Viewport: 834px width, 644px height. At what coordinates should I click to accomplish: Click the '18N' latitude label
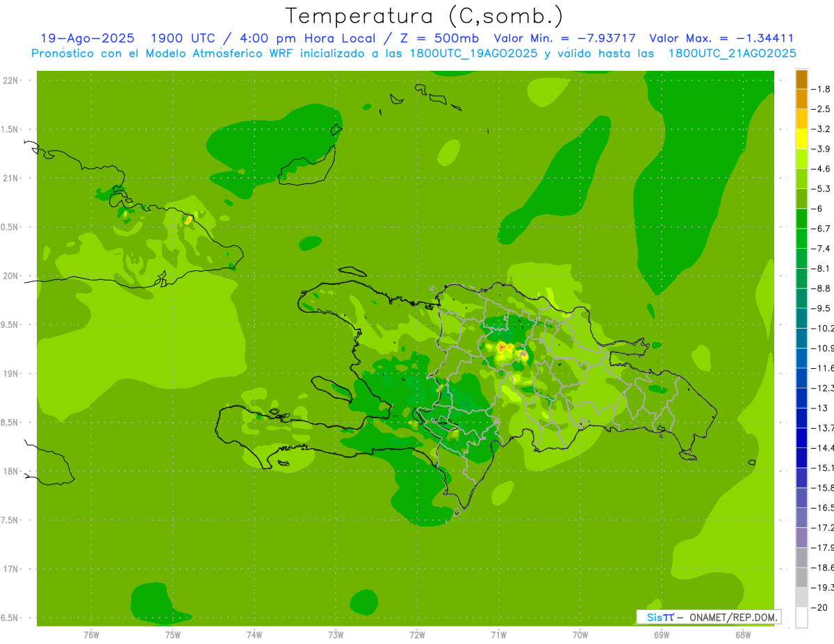(x=10, y=472)
